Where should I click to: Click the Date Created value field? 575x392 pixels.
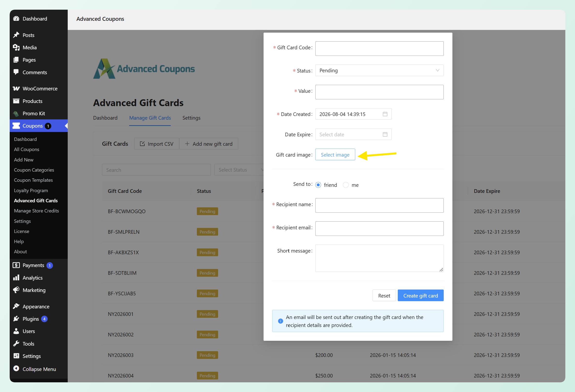point(353,114)
